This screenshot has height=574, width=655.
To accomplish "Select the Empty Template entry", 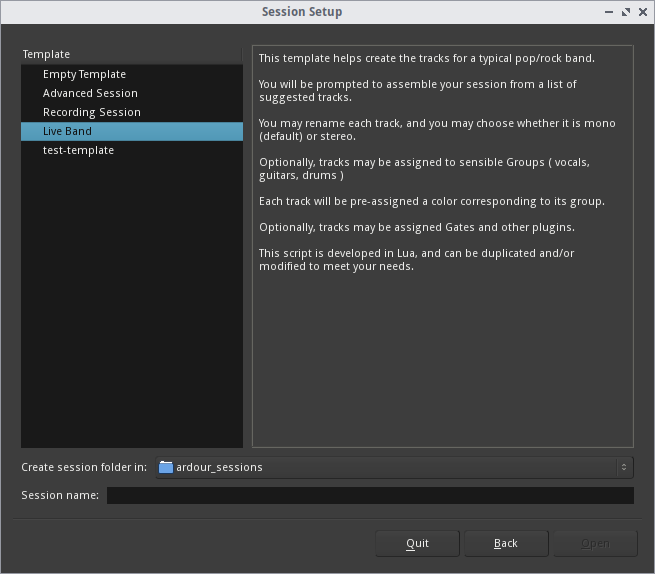I will [x=132, y=74].
